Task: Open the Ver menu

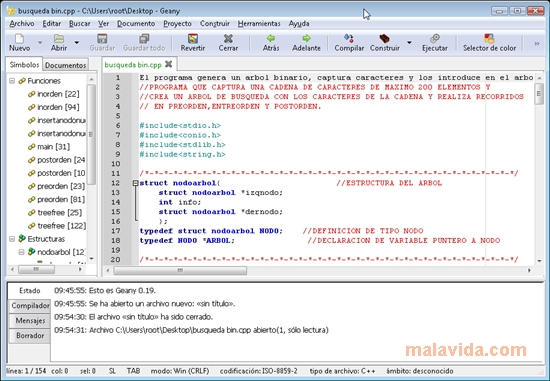Action: pyautogui.click(x=103, y=24)
